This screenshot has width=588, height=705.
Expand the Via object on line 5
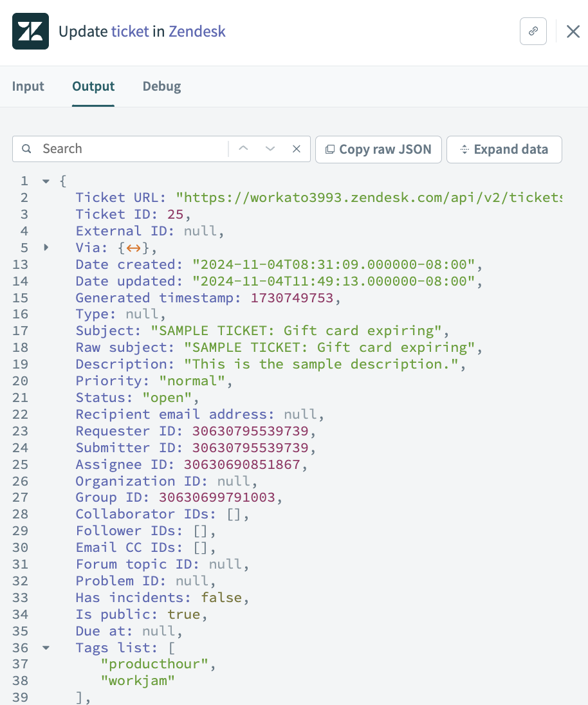click(45, 247)
